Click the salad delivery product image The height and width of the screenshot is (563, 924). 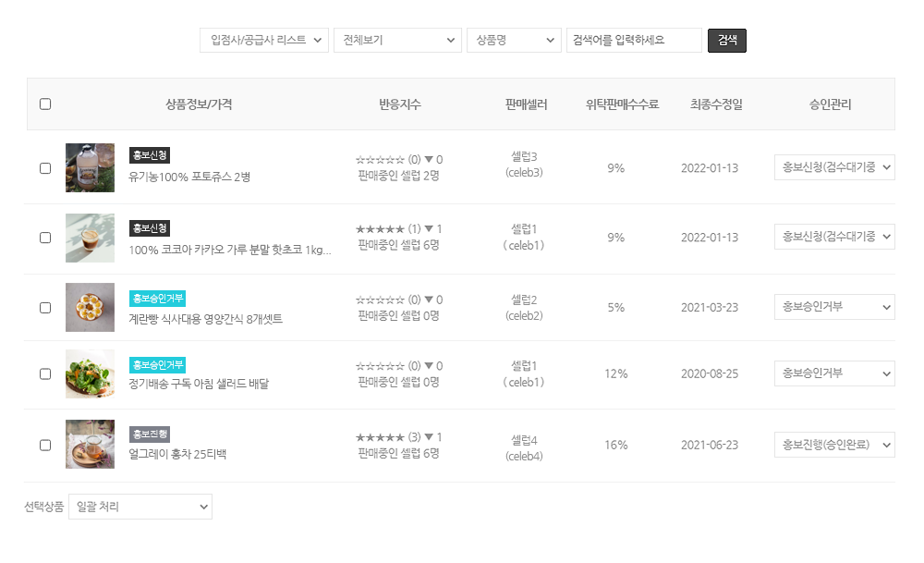pos(90,373)
